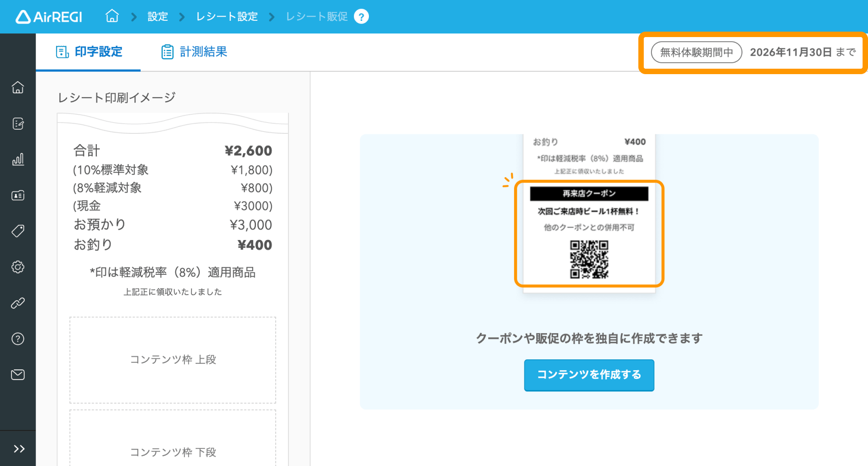This screenshot has width=868, height=466.
Task: Open the sidebar bar chart analytics icon
Action: click(x=18, y=159)
